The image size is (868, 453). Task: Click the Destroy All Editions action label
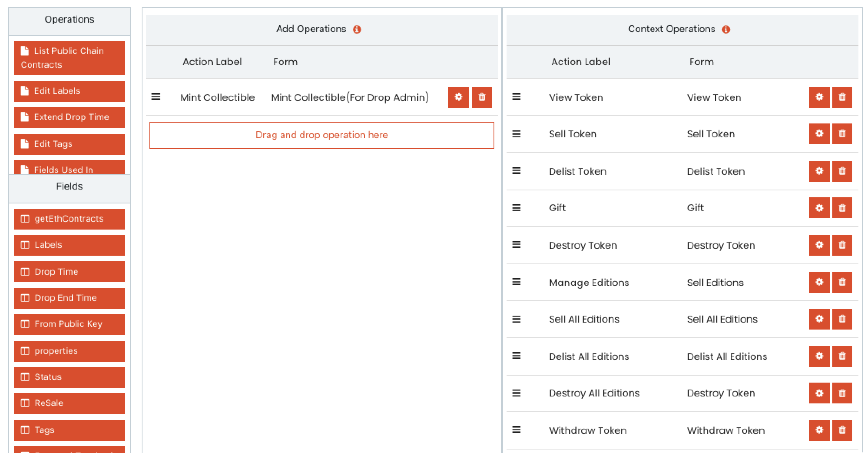(x=594, y=393)
